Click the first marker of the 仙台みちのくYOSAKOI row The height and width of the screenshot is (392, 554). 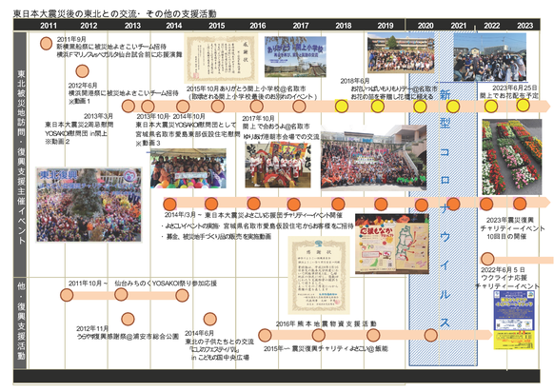[67, 295]
